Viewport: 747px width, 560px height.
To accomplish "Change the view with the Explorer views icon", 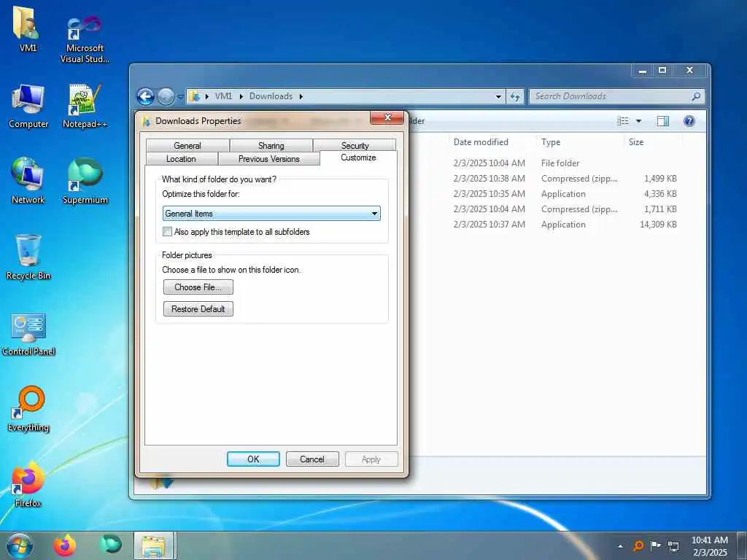I will coord(623,121).
